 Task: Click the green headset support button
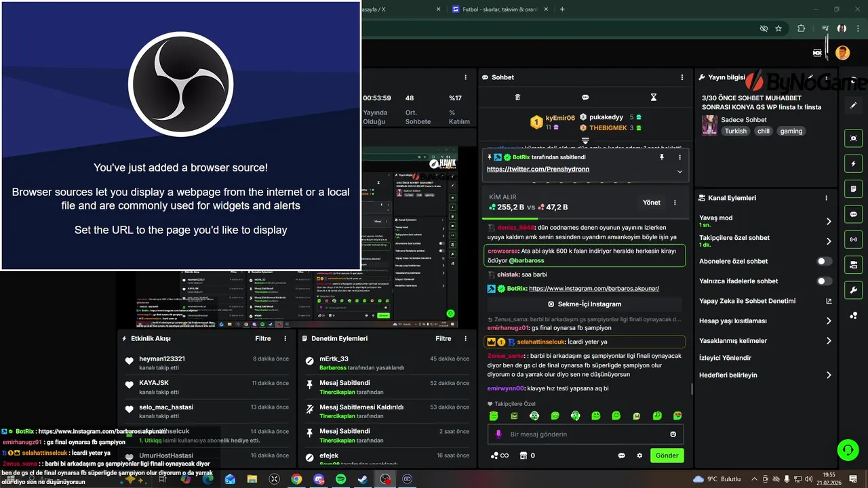(x=847, y=449)
